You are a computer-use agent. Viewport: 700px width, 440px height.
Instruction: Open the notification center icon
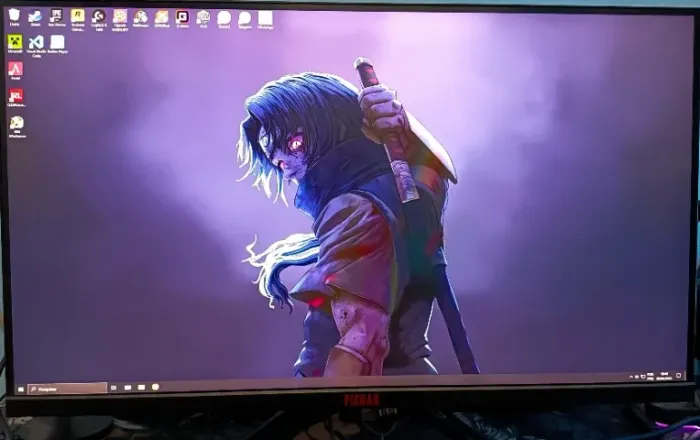[x=679, y=376]
